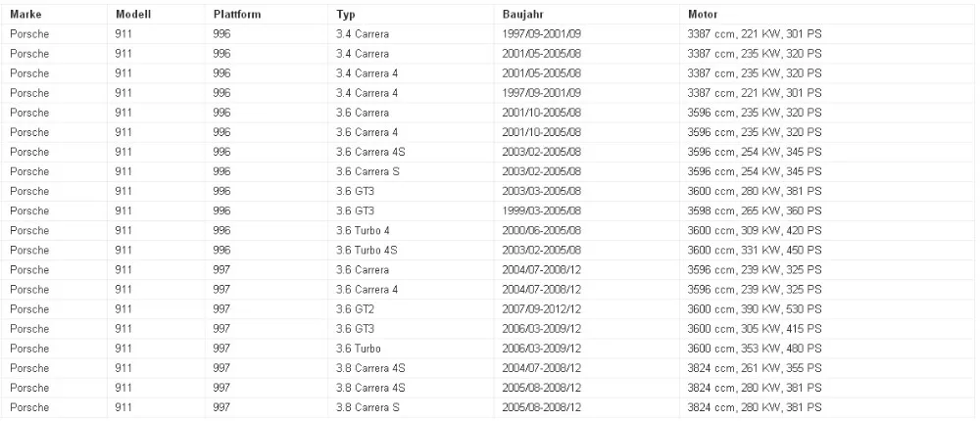Click the 2000/06-2005/08 year range cell
Viewport: 980px width, 421px height.
[x=542, y=231]
